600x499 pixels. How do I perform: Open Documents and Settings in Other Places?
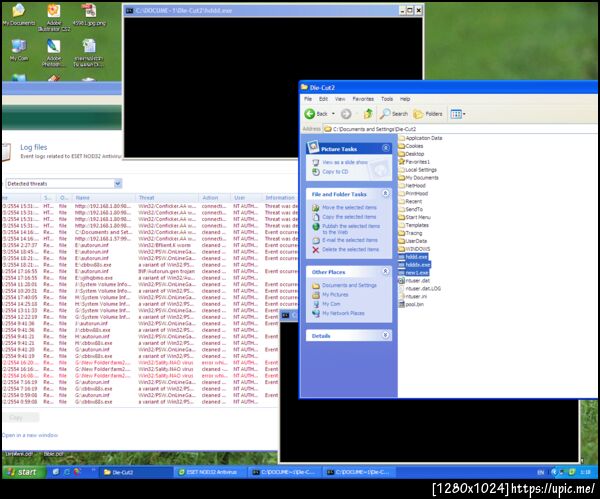tap(349, 285)
